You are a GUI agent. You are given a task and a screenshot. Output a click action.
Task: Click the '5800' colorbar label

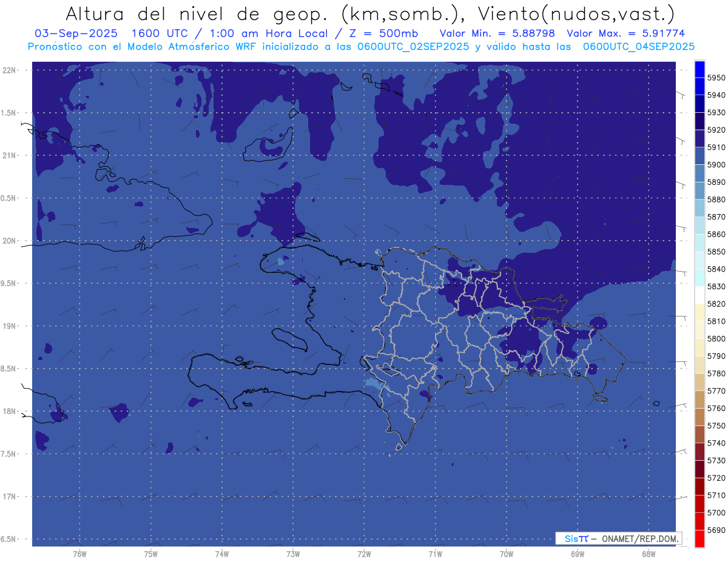click(x=717, y=338)
